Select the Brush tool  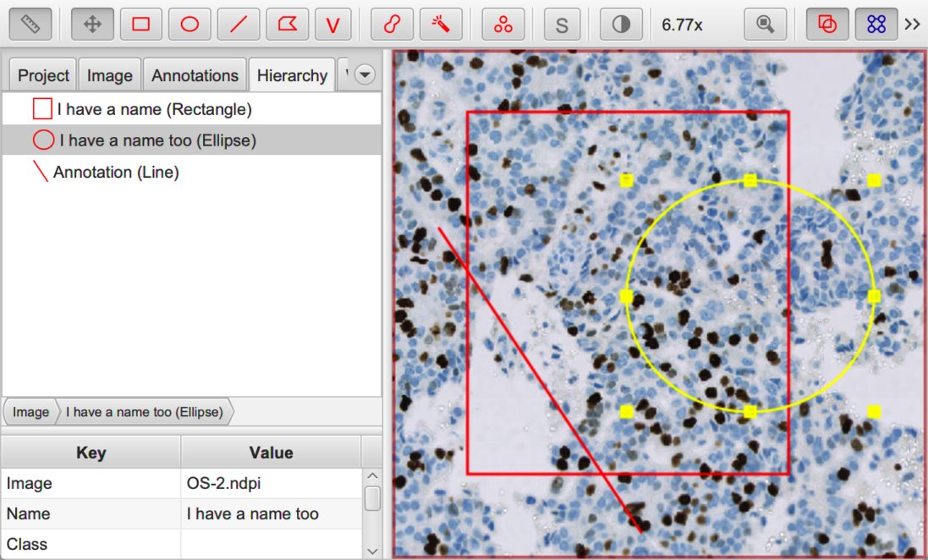(x=392, y=25)
